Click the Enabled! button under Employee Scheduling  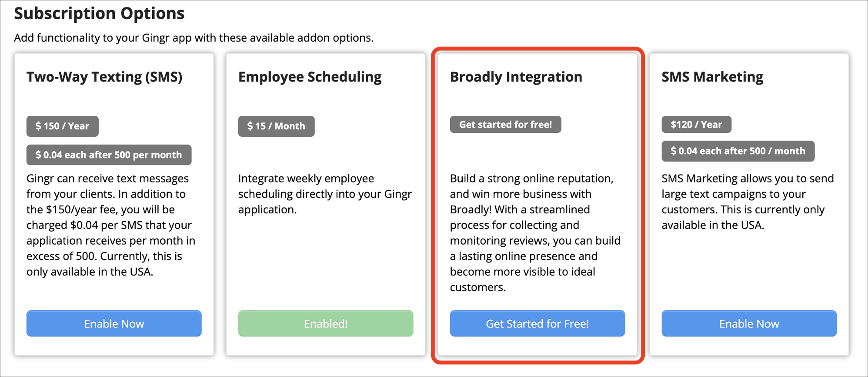pos(325,323)
